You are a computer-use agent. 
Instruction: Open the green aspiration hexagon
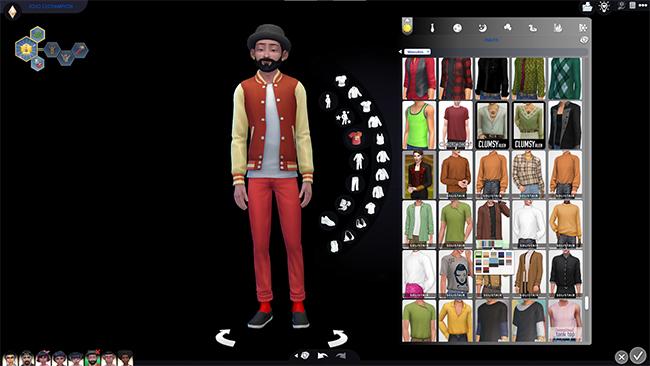[x=37, y=34]
